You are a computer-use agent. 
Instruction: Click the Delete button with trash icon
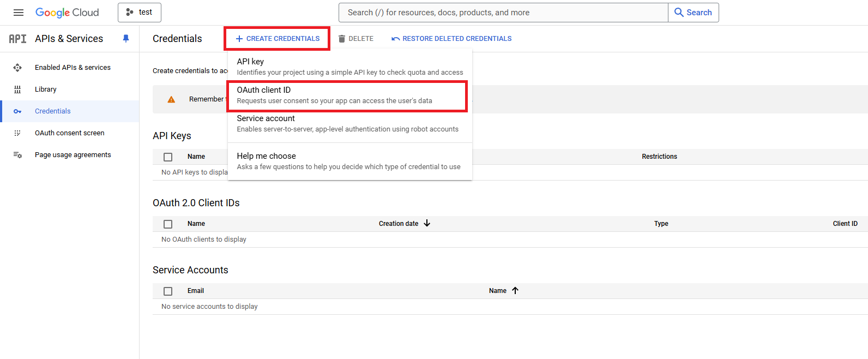(x=355, y=39)
